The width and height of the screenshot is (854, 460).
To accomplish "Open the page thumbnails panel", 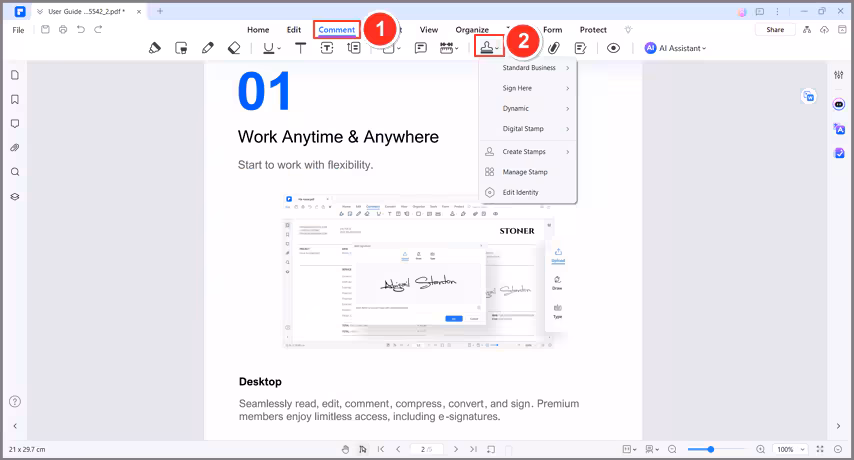I will pyautogui.click(x=15, y=75).
